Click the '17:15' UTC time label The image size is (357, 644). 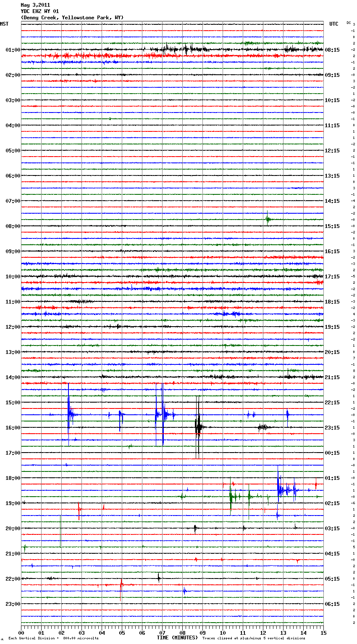(332, 277)
